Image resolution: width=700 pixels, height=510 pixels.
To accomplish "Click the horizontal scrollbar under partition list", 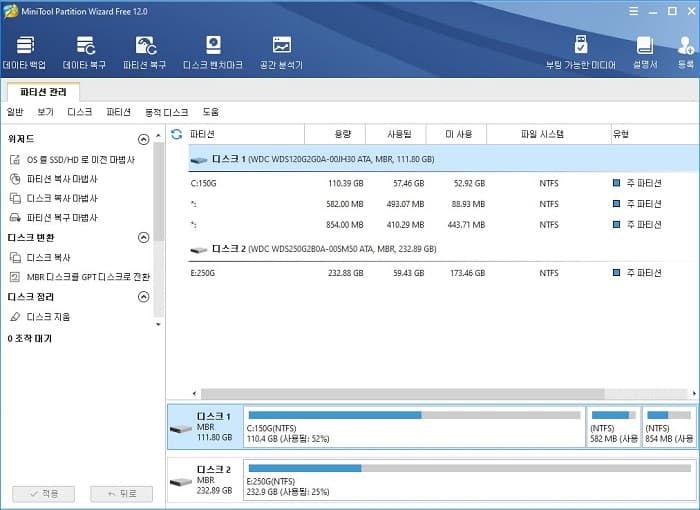I will 403,393.
